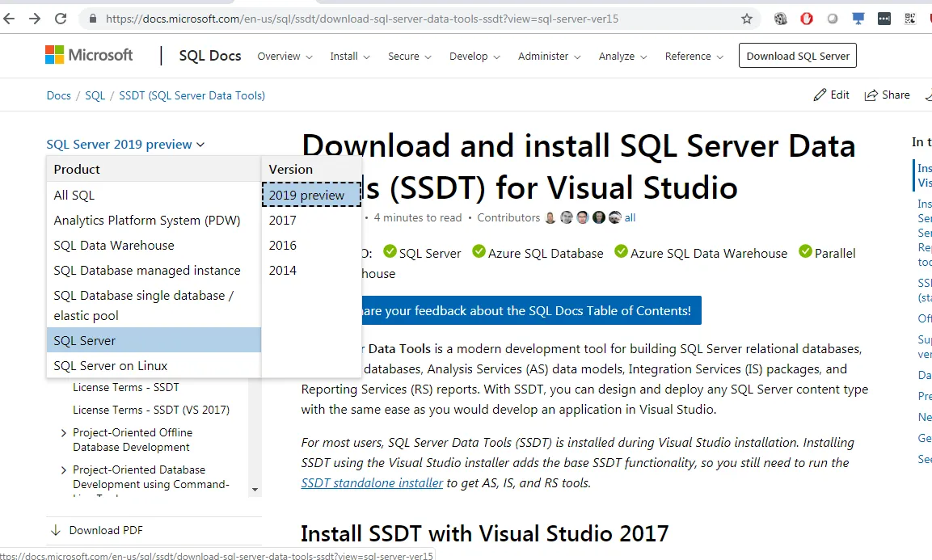This screenshot has height=560, width=932.
Task: Click the blue monitor extension icon
Action: (x=858, y=19)
